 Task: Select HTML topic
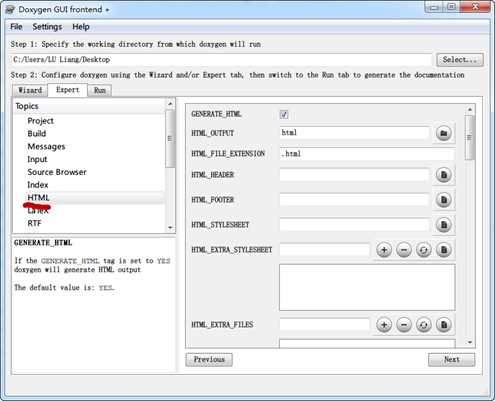(x=38, y=197)
